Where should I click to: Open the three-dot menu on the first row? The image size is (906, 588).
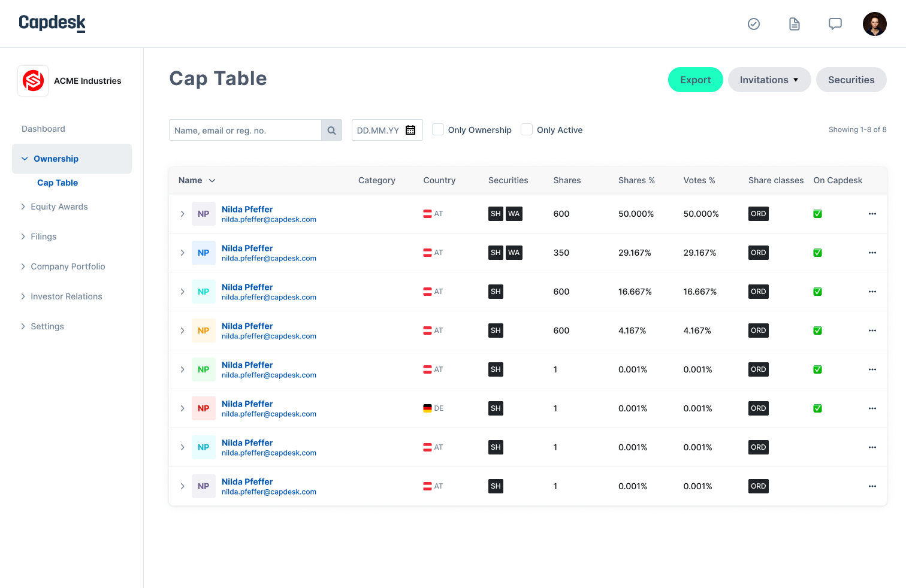[x=872, y=214]
